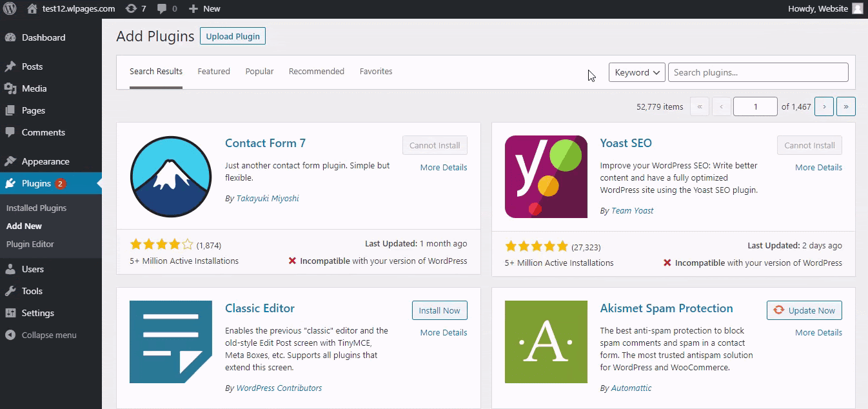
Task: Open the Yoast SEO title link
Action: coord(626,143)
